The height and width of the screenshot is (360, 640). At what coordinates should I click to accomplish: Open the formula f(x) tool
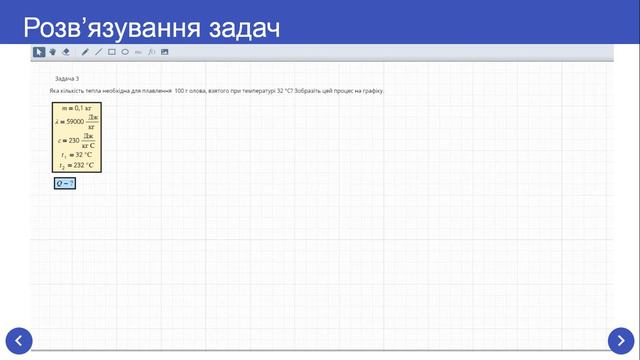151,52
